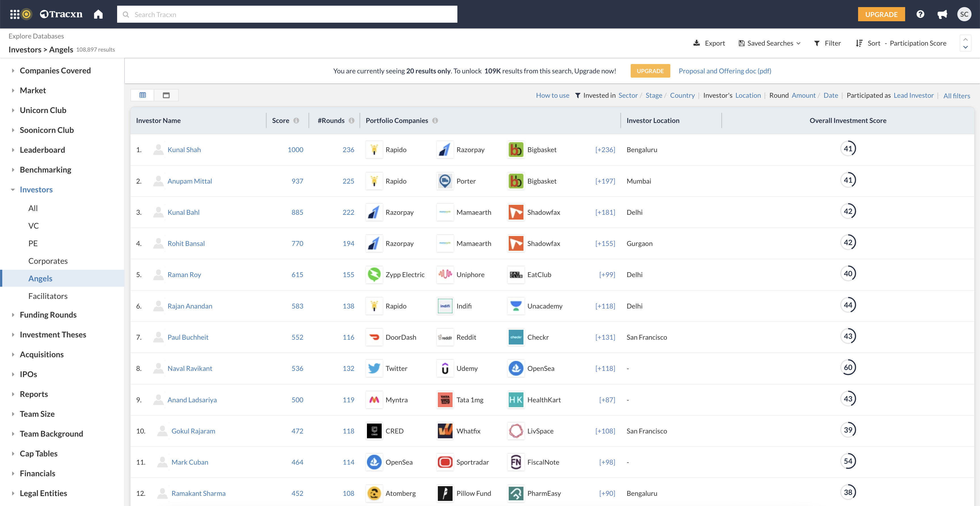Click Twitter logo in Naval Ravikant row
The image size is (980, 506).
pyautogui.click(x=374, y=368)
